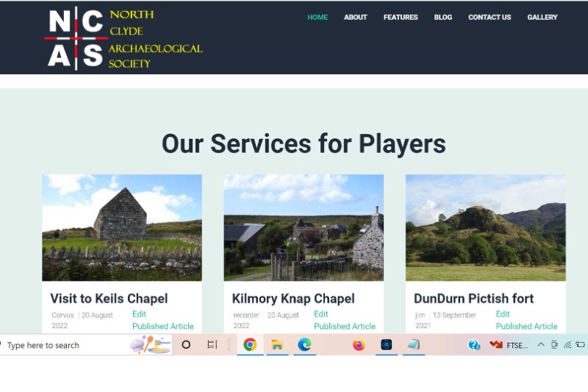This screenshot has height=392, width=588.
Task: Open the display project tray icon
Action: click(x=554, y=344)
